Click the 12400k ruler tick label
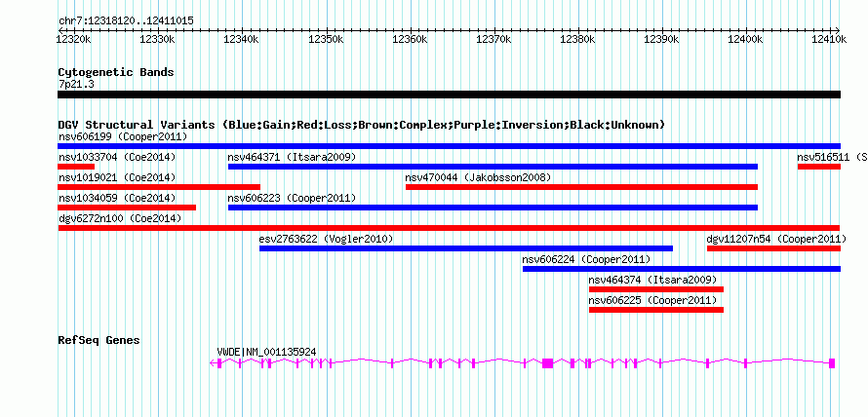868x417 pixels. [x=747, y=39]
